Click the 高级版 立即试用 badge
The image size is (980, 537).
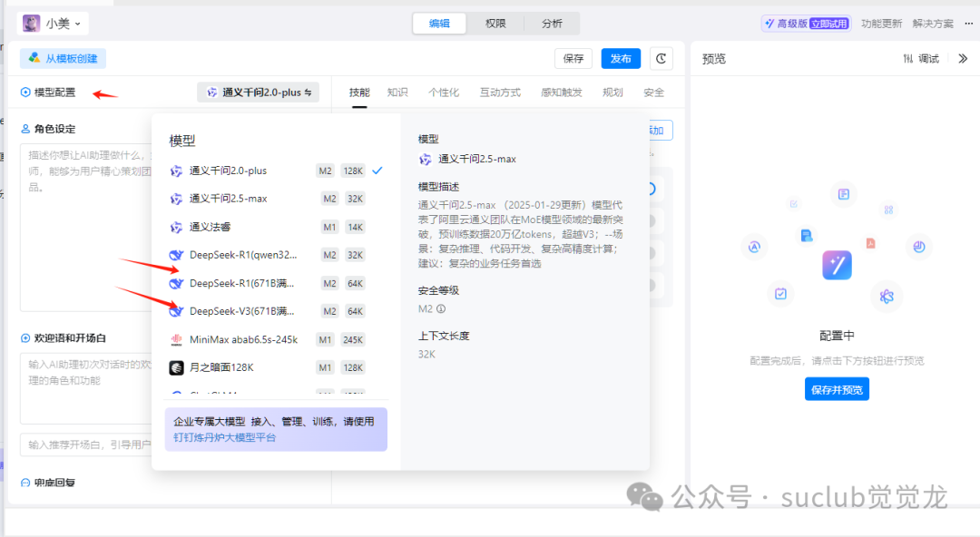coord(807,24)
